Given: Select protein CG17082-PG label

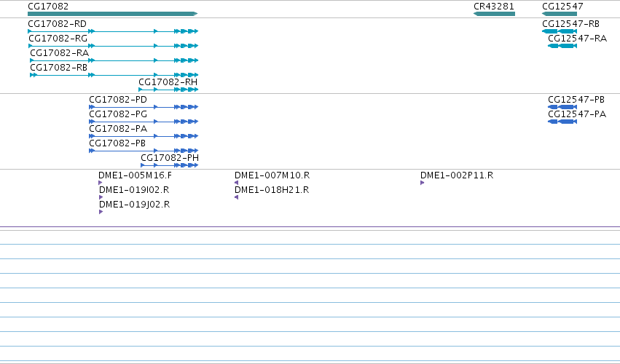Looking at the screenshot, I should click(x=118, y=114).
